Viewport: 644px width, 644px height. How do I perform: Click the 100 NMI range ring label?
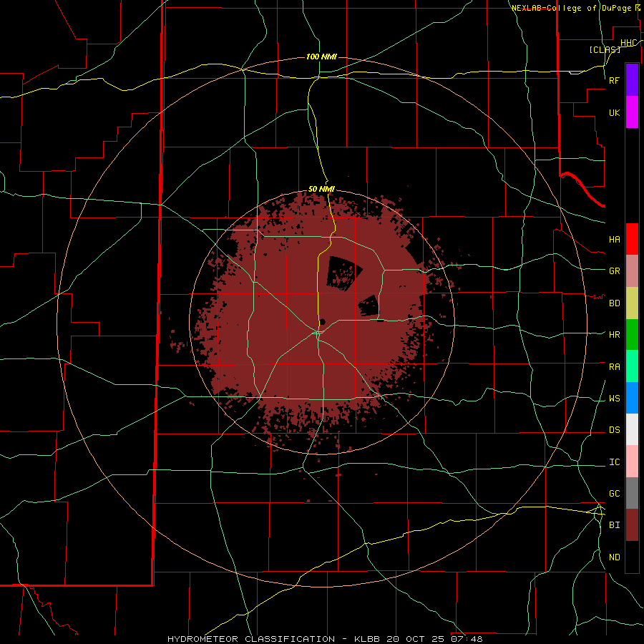[321, 57]
